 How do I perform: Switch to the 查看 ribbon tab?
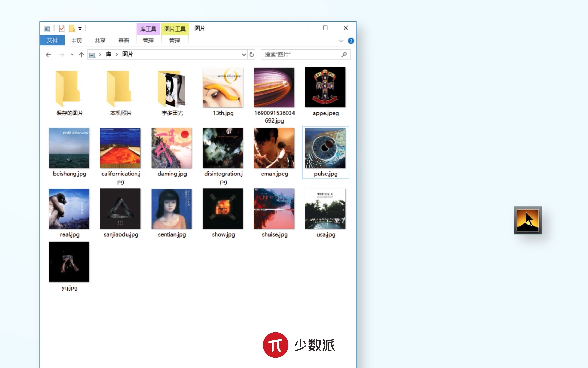coord(124,41)
